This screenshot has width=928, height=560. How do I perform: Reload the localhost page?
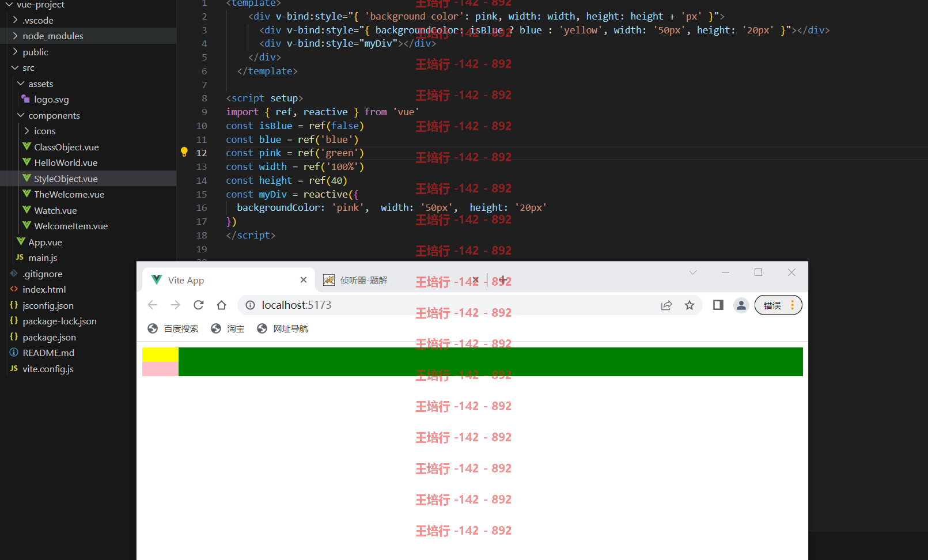(199, 305)
